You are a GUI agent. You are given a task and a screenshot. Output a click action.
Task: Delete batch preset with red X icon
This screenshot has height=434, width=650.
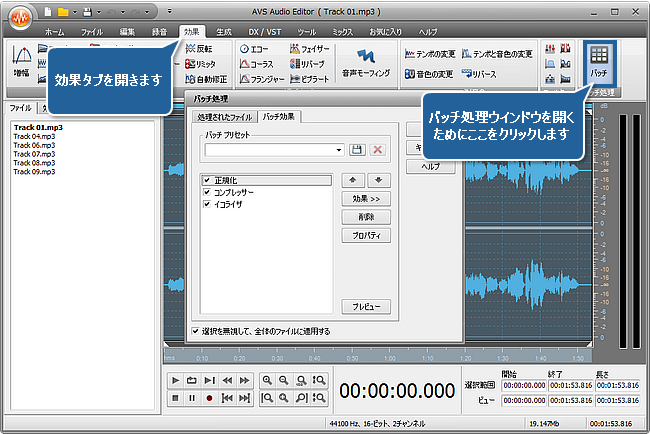coord(377,149)
